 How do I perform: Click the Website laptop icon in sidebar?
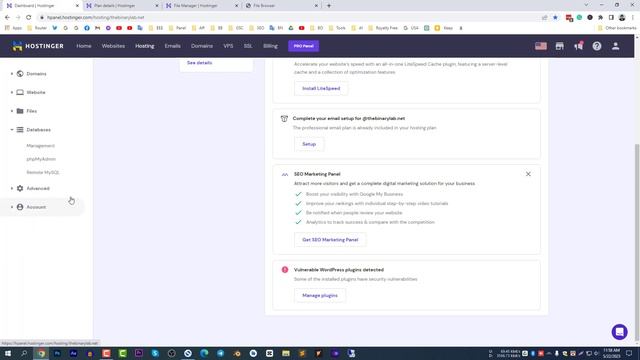coord(20,92)
